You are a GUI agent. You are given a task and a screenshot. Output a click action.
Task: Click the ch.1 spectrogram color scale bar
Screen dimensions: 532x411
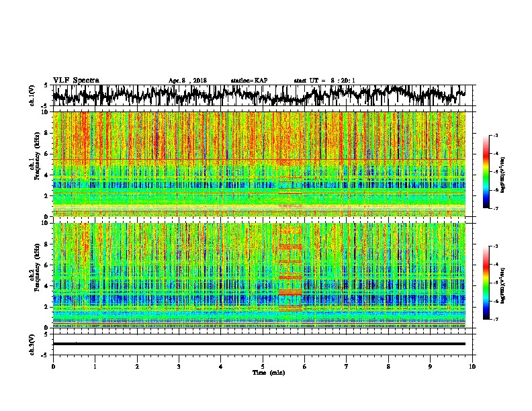(x=486, y=172)
